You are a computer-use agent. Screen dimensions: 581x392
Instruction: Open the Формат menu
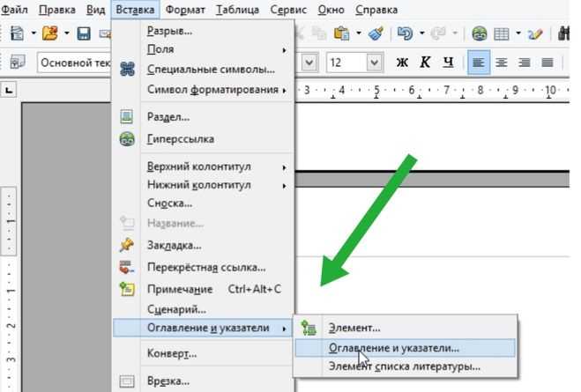click(x=185, y=10)
